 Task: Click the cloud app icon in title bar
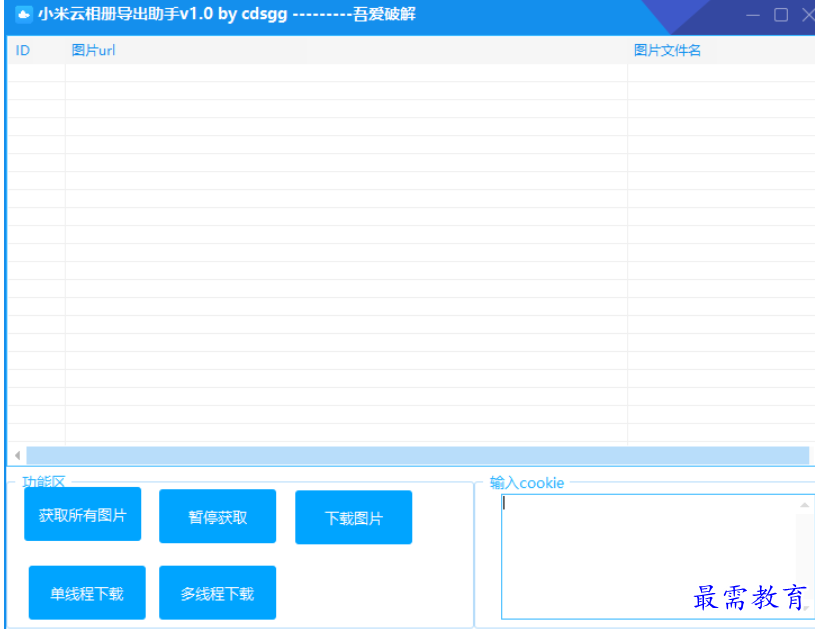click(x=23, y=14)
